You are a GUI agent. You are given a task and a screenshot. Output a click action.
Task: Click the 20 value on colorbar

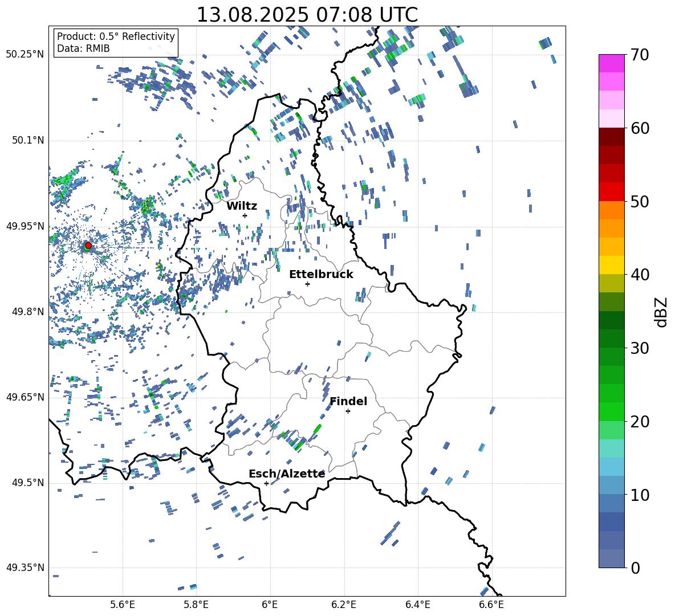tap(640, 422)
